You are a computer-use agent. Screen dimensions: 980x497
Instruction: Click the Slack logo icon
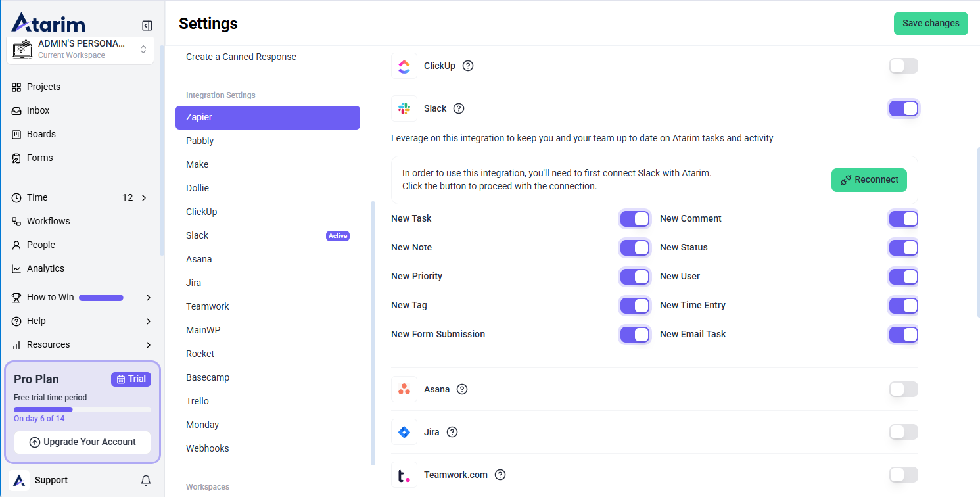(404, 108)
